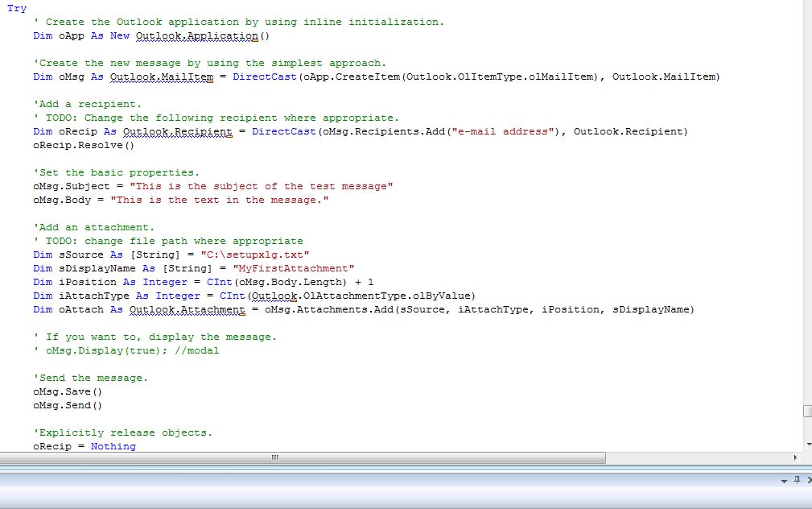Click the string "C:\setupxlg.txt"
The height and width of the screenshot is (509, 812).
[x=255, y=255]
